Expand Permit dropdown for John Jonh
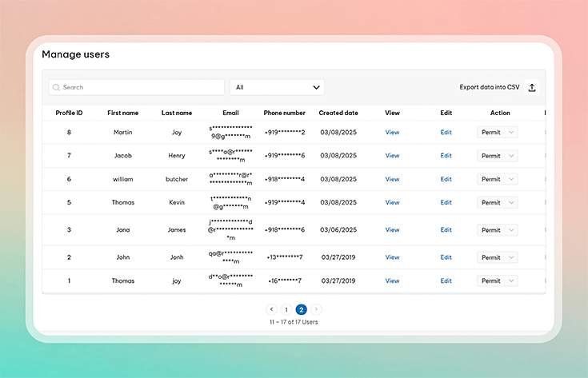 [x=498, y=257]
